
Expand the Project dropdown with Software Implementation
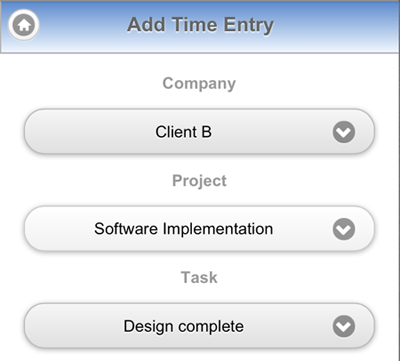click(199, 229)
